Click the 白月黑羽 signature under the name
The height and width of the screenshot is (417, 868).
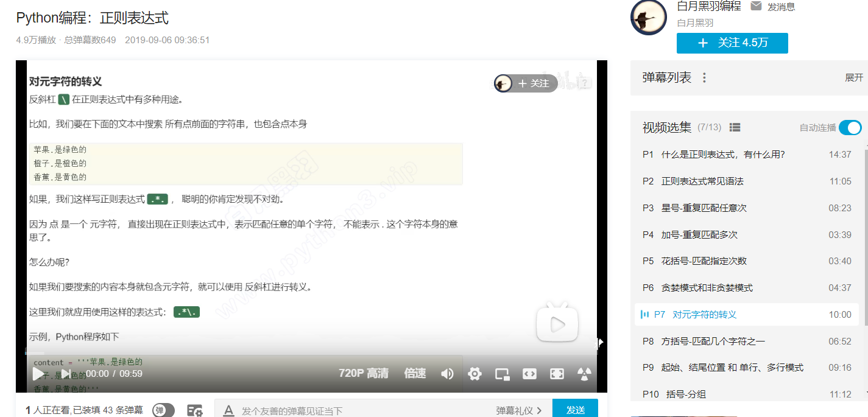click(x=695, y=23)
